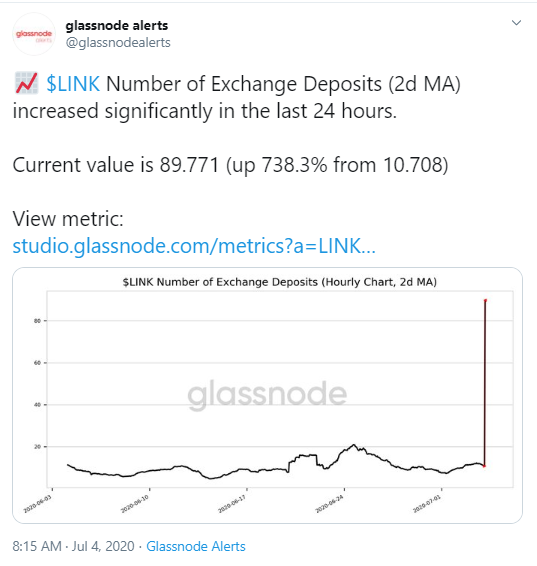Click the 2020-06-03 axis label
The width and height of the screenshot is (537, 566).
(x=38, y=504)
